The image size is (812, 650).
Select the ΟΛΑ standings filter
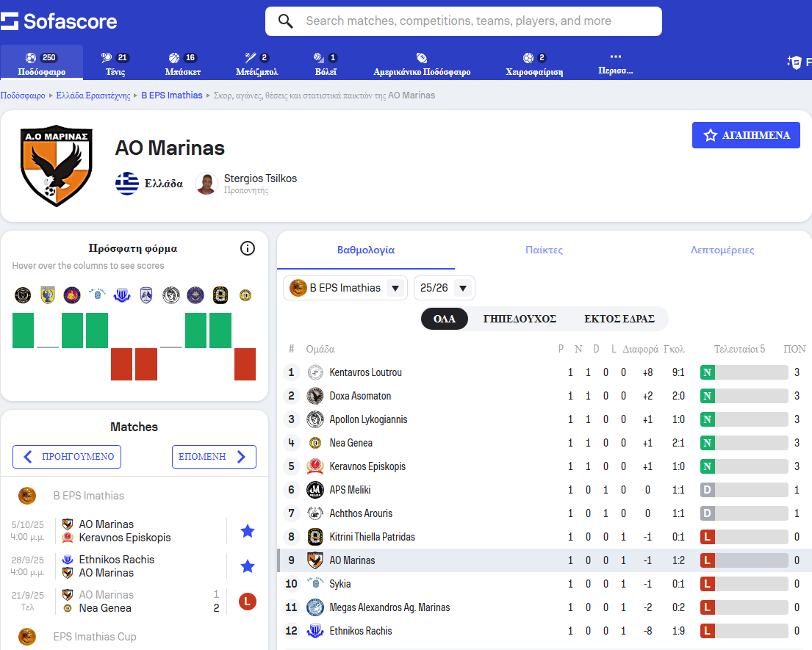(x=445, y=319)
